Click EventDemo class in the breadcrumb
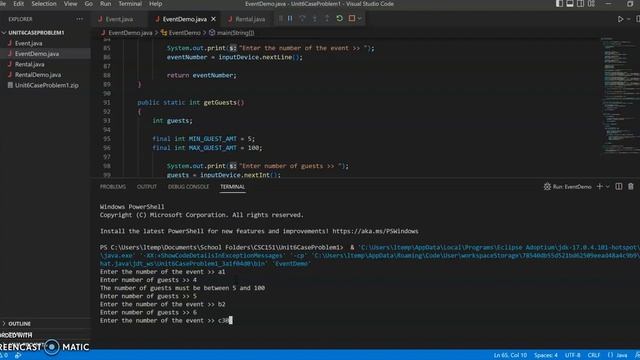640x360 pixels. pos(184,33)
